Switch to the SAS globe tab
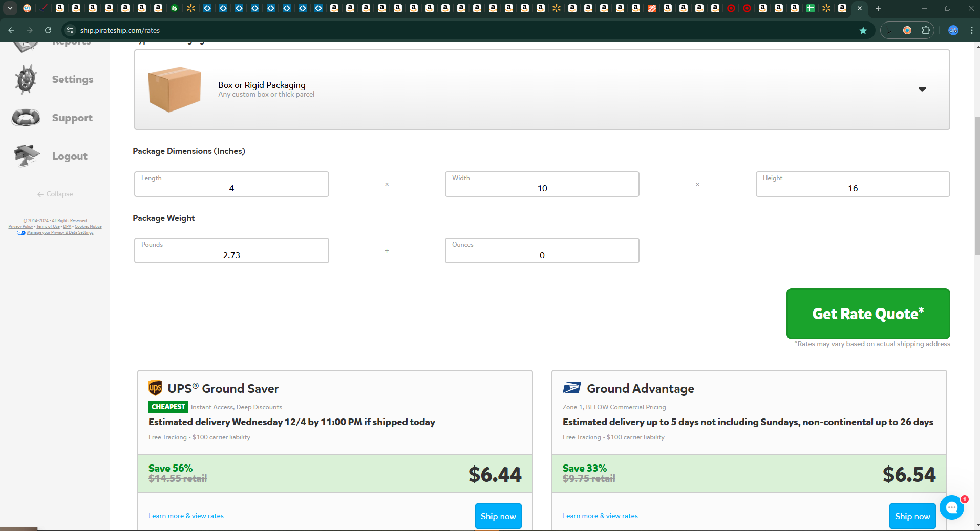 pyautogui.click(x=27, y=8)
